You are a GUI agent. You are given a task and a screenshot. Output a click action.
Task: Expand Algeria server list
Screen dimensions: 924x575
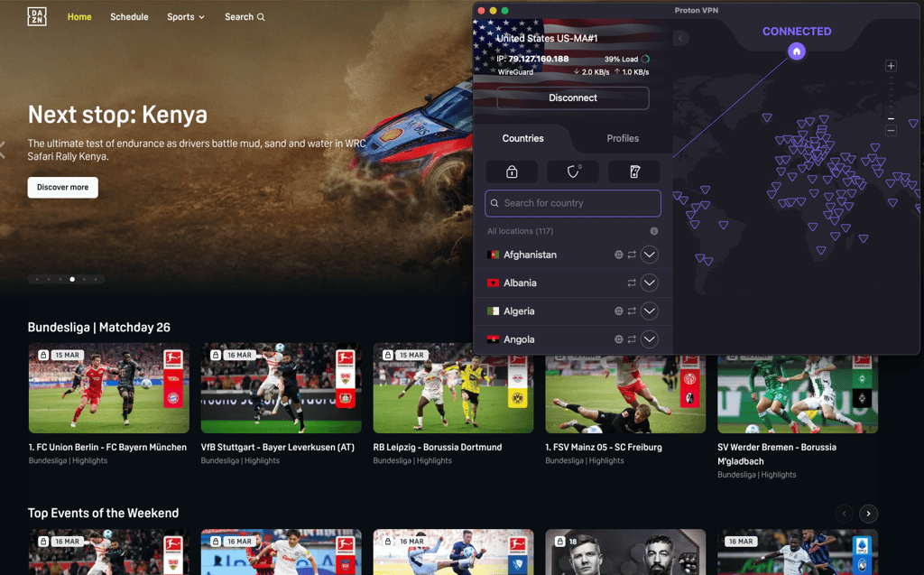tap(650, 311)
